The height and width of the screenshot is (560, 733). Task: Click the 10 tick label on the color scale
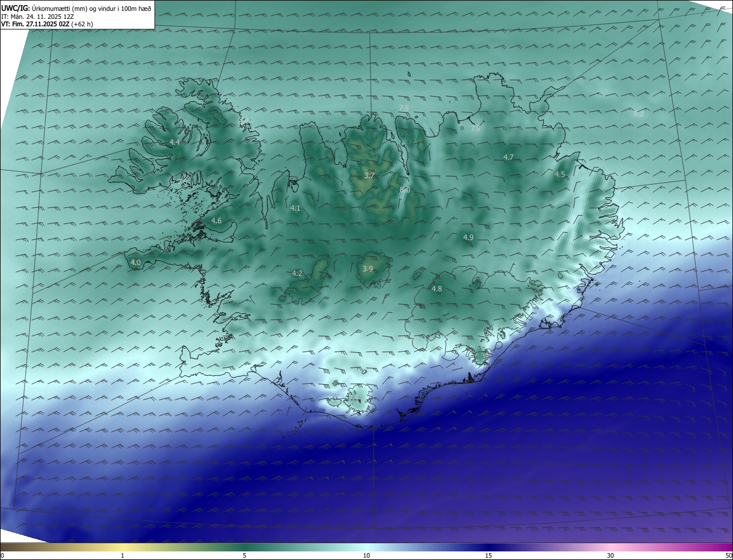point(366,555)
